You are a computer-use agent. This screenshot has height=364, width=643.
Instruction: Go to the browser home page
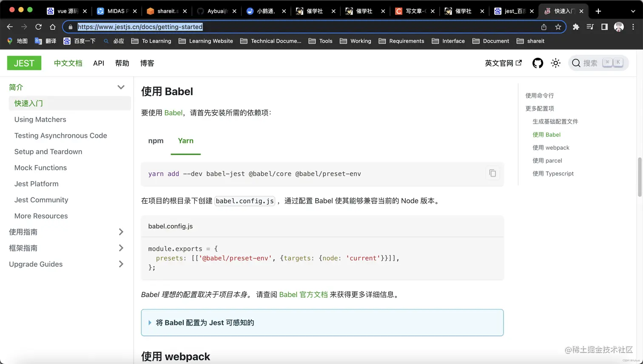point(53,27)
